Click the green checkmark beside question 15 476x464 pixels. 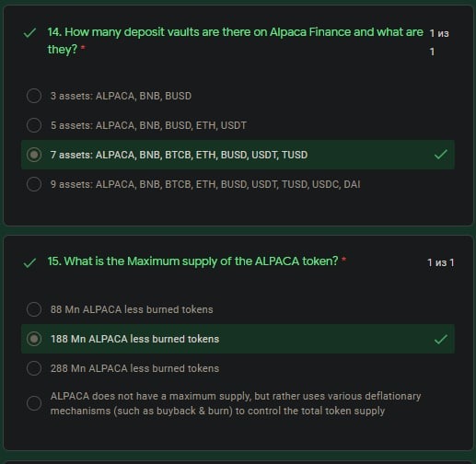(29, 262)
